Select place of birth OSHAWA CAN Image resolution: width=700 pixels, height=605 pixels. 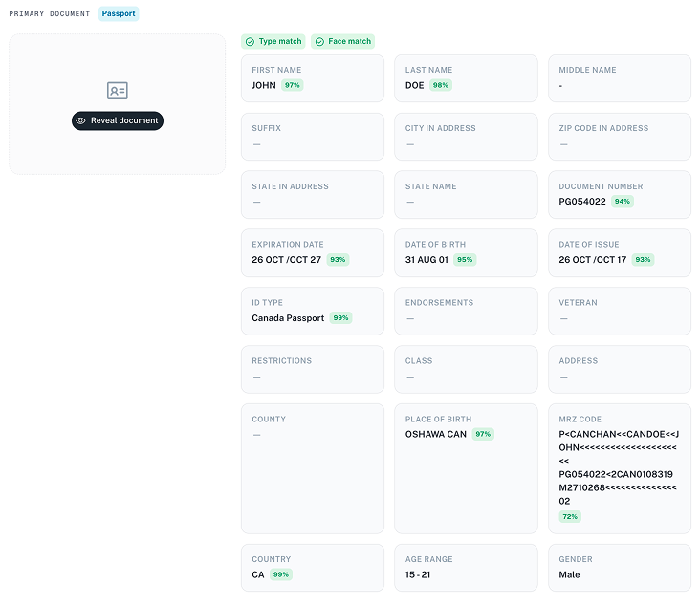(x=436, y=434)
